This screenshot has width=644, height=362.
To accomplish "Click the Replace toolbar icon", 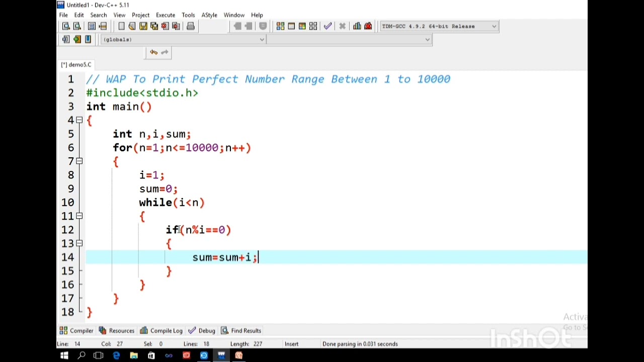I will pyautogui.click(x=77, y=26).
